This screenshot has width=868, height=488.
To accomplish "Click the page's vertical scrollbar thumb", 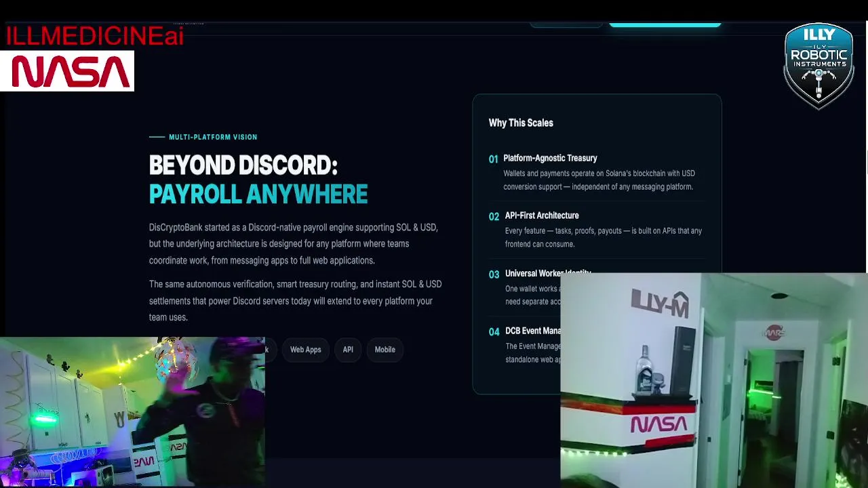I will tap(866, 163).
